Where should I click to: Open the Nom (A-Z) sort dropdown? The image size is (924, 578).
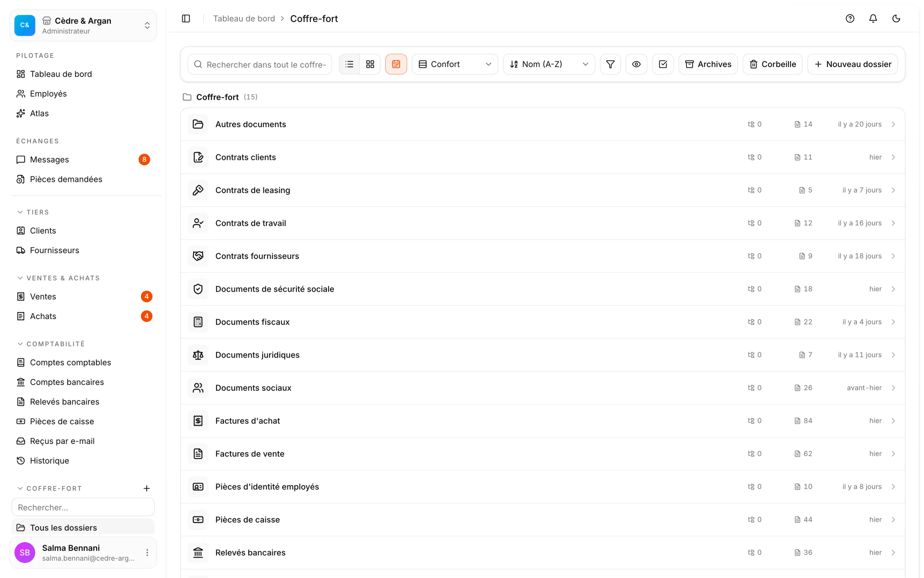tap(549, 64)
